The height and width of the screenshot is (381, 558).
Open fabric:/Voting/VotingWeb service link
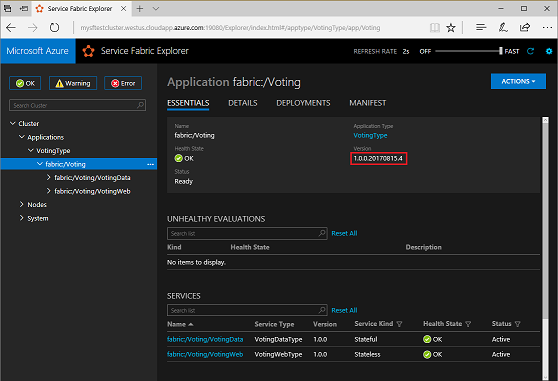tap(205, 354)
